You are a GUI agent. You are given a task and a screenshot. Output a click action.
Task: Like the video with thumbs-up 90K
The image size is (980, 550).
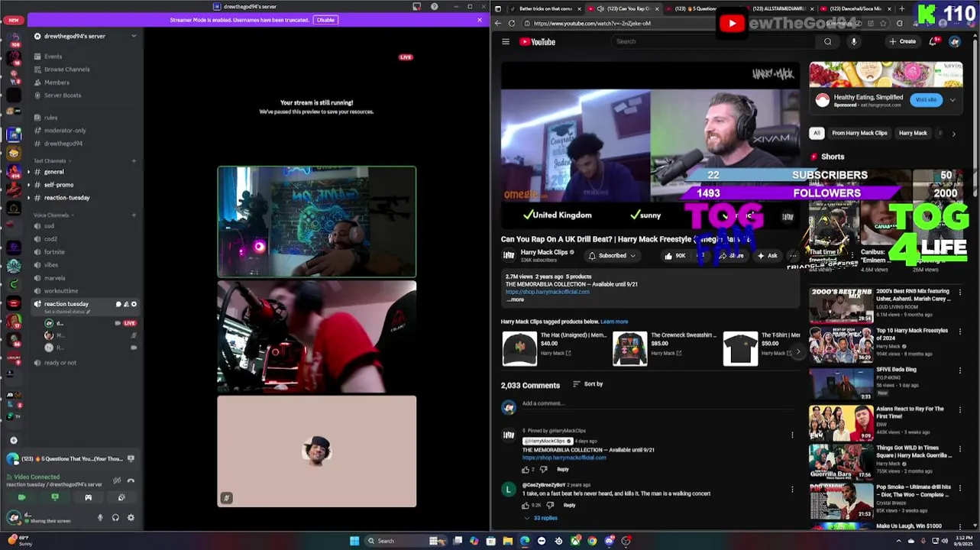675,256
